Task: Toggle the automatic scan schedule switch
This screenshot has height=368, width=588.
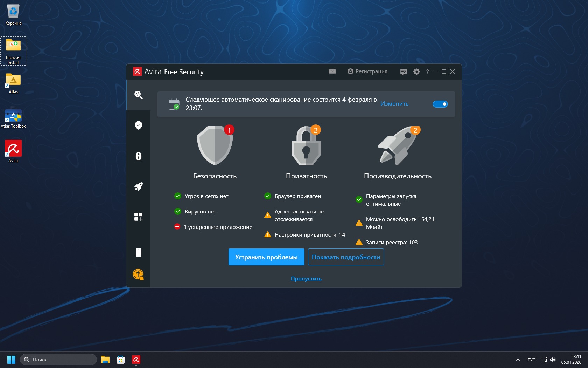Action: click(x=440, y=104)
